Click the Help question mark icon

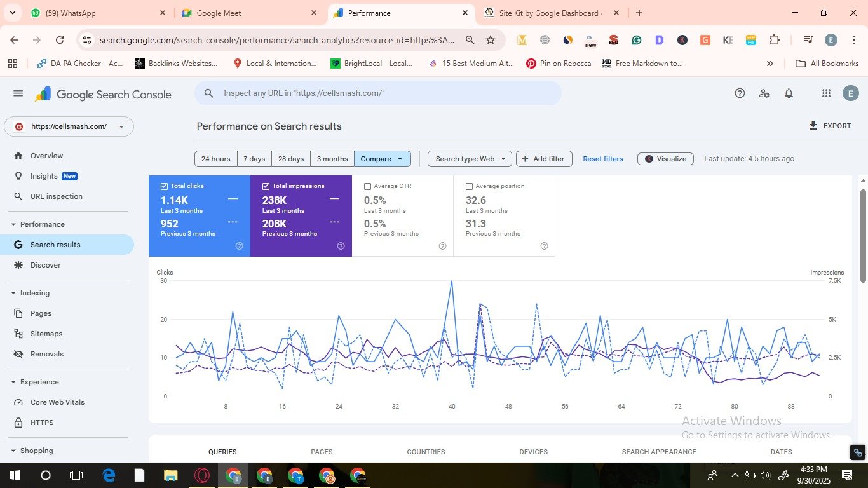[x=740, y=93]
